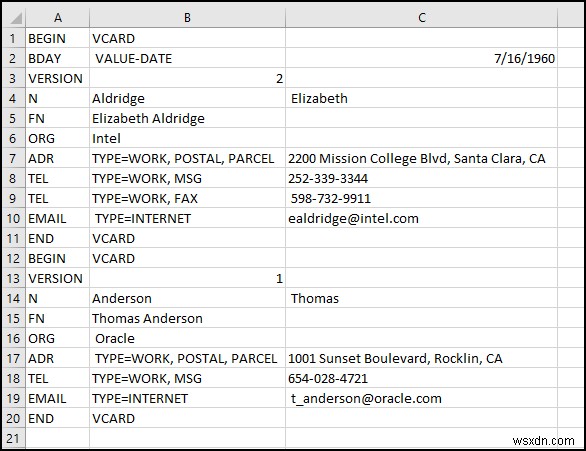Click the Select All corner triangle
Screen dimensions: 586x451
click(14, 18)
